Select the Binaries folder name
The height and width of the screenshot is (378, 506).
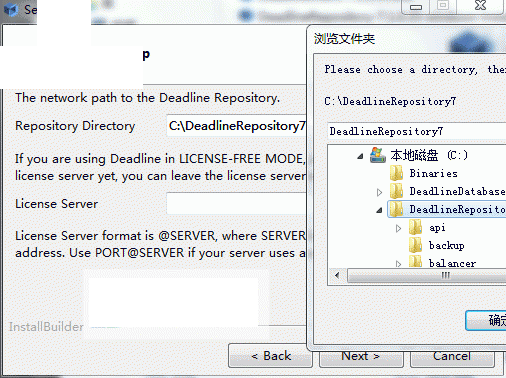pos(433,174)
